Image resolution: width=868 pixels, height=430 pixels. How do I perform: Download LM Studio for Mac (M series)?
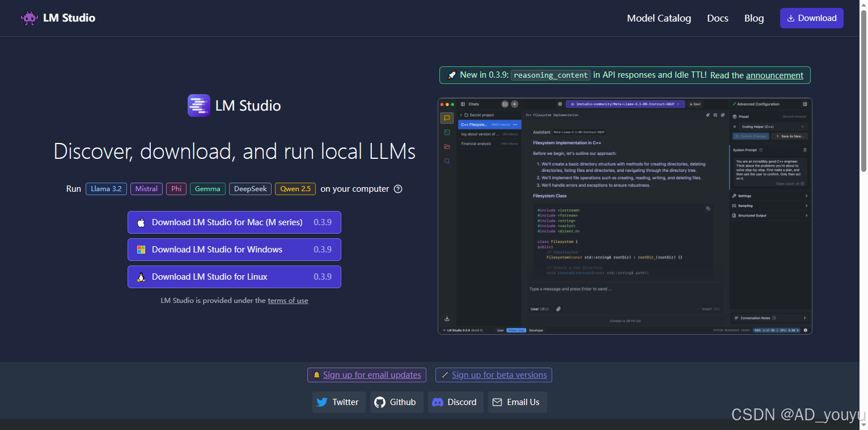tap(234, 222)
